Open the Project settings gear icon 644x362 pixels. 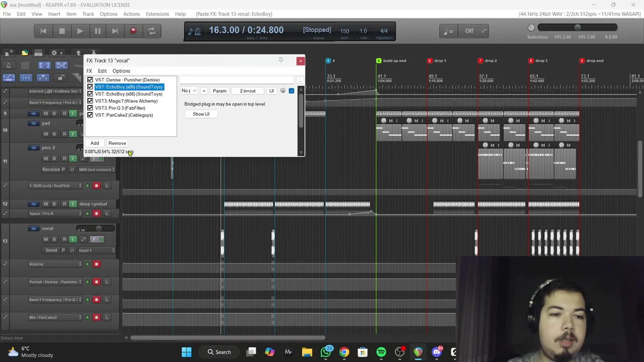(54, 53)
